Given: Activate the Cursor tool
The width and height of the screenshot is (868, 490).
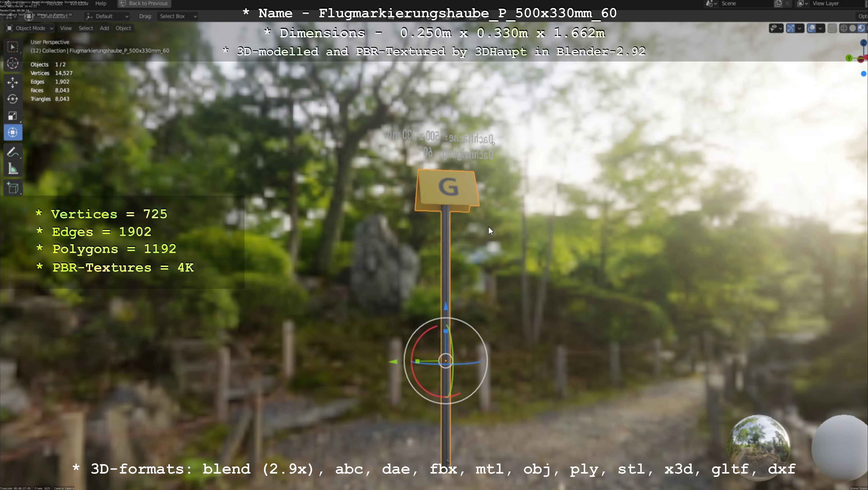Looking at the screenshot, I should point(12,63).
